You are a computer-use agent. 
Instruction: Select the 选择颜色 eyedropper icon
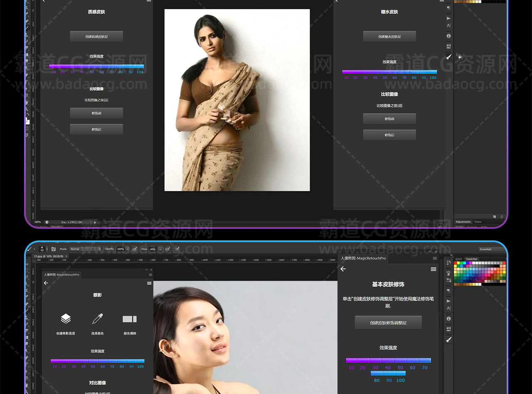point(98,319)
